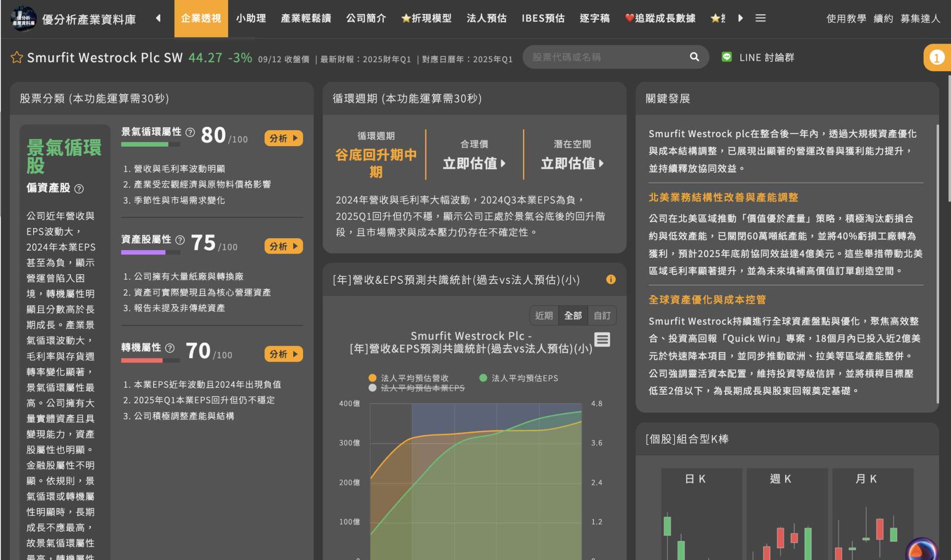This screenshot has height=560, width=951.
Task: Select 自訂 chart range
Action: coord(602,315)
